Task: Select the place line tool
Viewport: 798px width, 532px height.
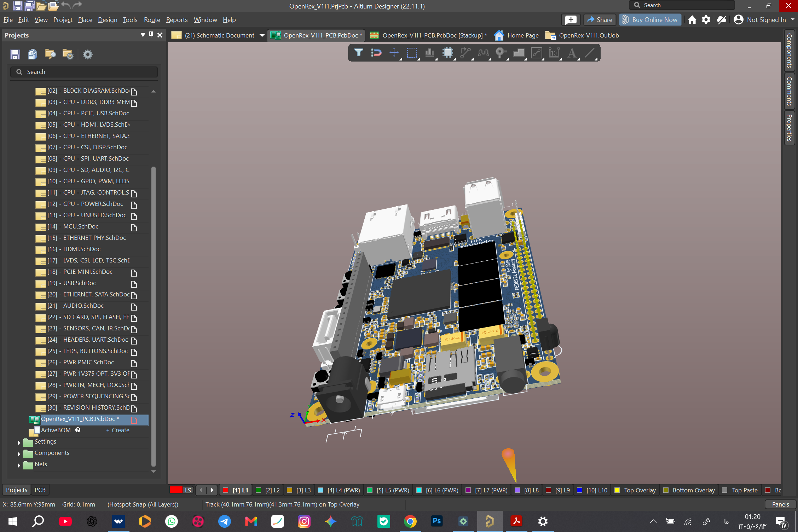Action: tap(590, 53)
